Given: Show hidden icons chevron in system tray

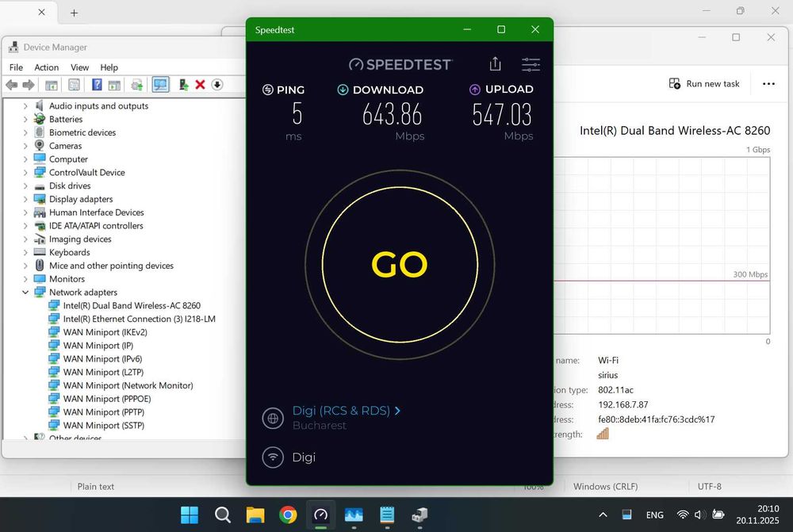Looking at the screenshot, I should 603,515.
